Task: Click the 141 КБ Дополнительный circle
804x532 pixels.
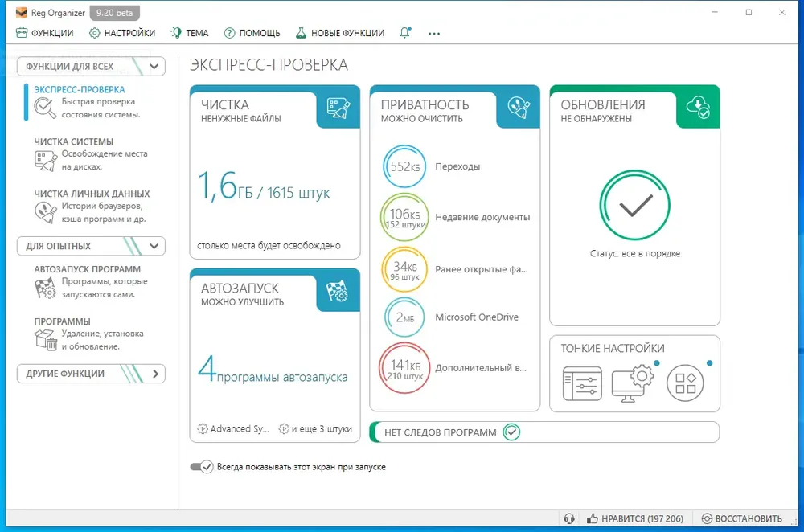Action: [x=404, y=368]
